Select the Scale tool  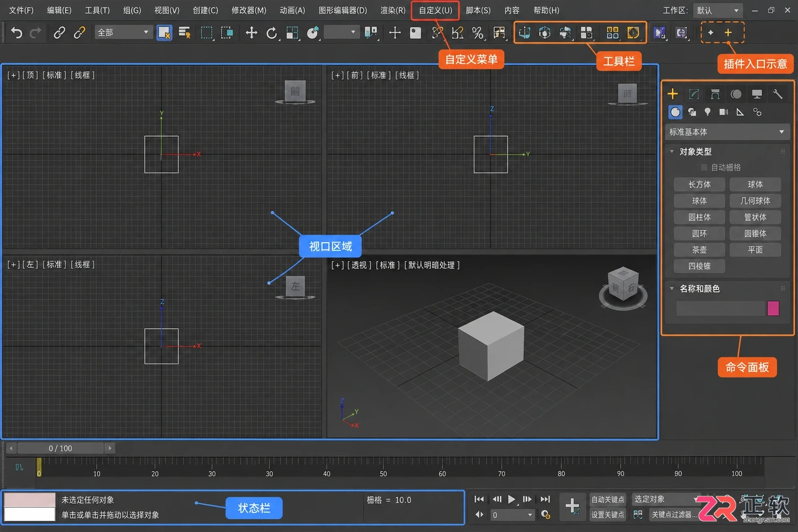293,33
